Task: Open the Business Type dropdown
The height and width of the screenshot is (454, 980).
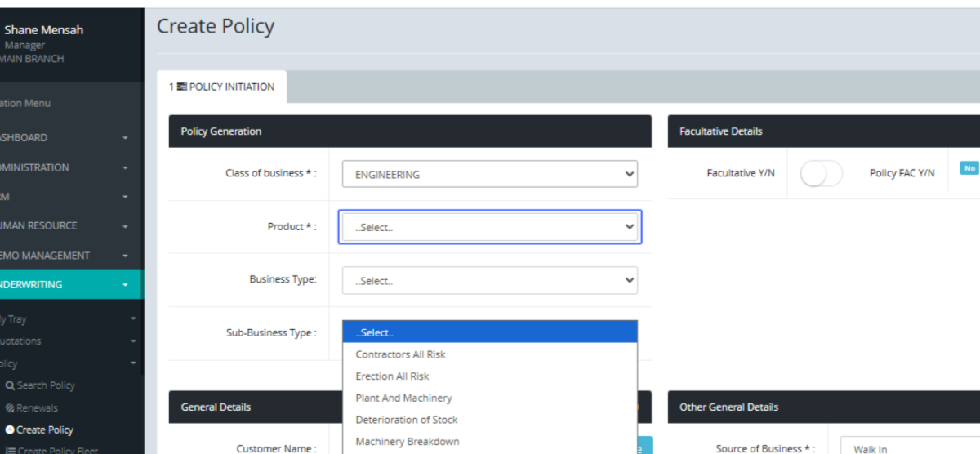Action: [x=489, y=280]
